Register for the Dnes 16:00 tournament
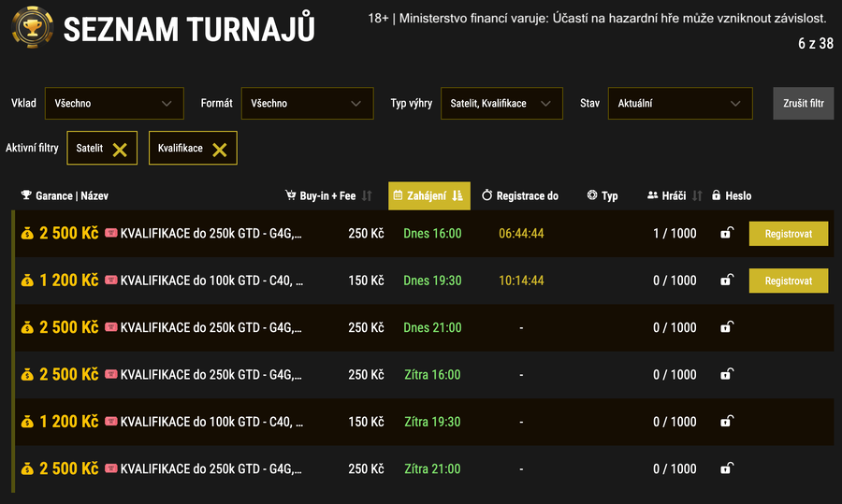842x504 pixels. coord(789,234)
